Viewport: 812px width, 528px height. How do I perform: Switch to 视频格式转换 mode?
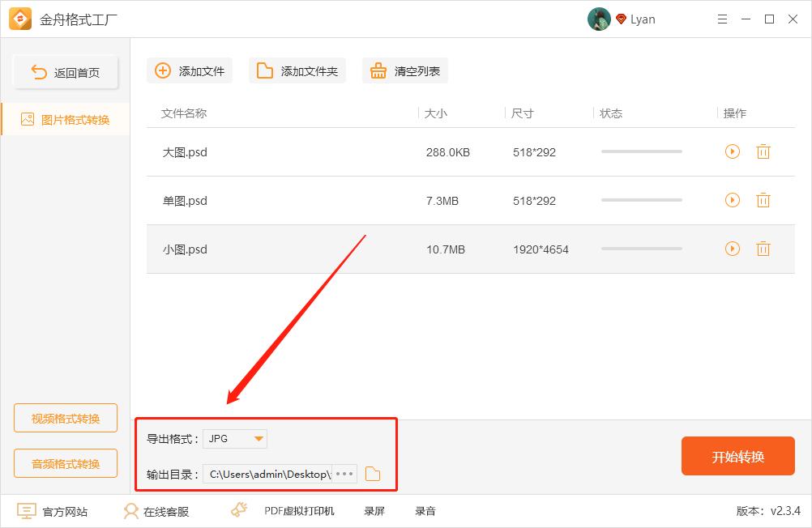pyautogui.click(x=65, y=418)
